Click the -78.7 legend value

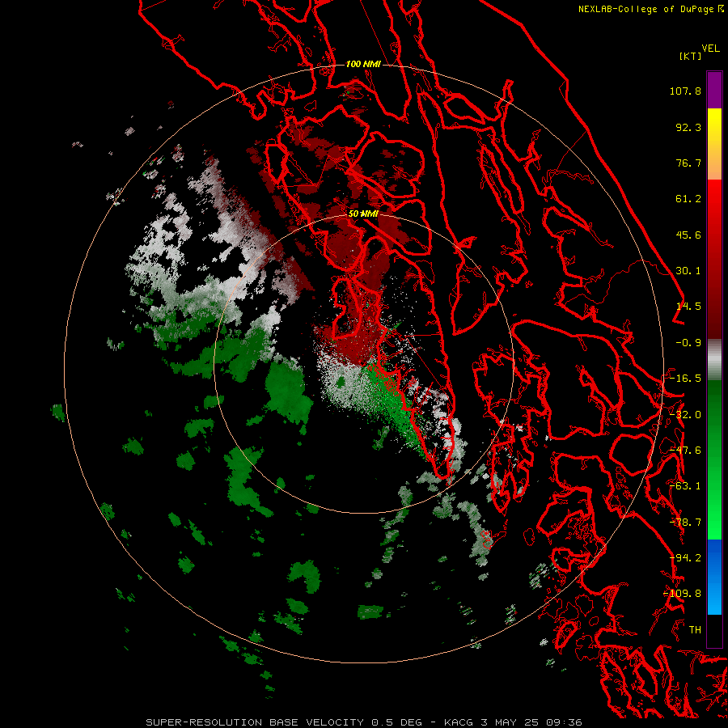pos(685,523)
